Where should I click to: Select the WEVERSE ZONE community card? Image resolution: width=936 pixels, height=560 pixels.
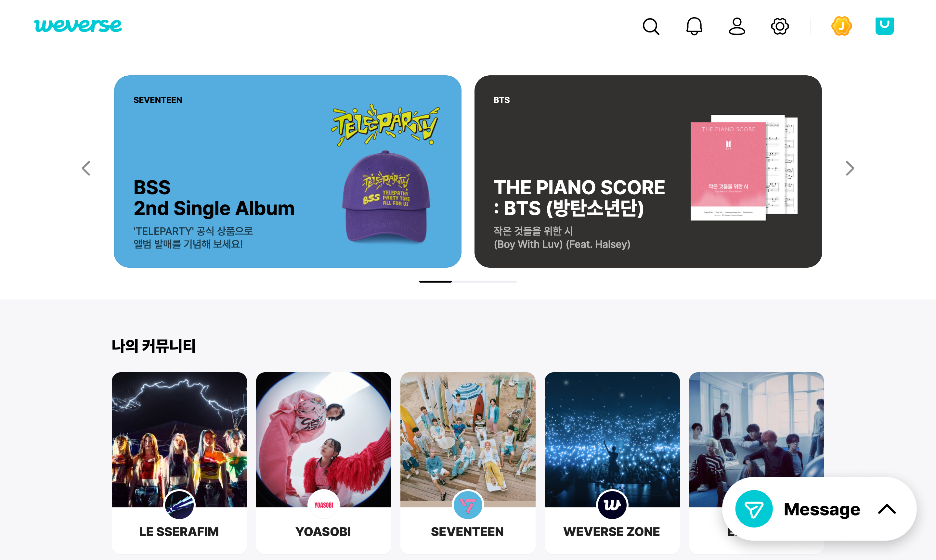pos(612,463)
